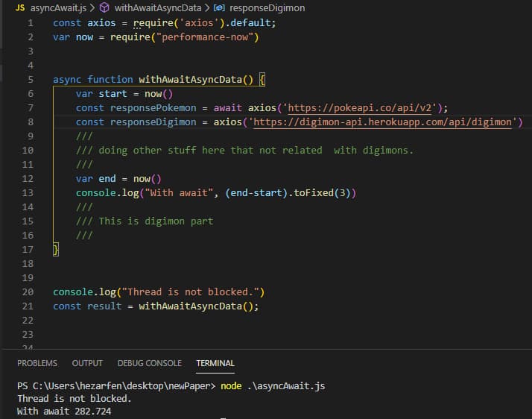Image resolution: width=532 pixels, height=419 pixels.
Task: Click the JS file icon in the breadcrumb
Action: point(21,7)
